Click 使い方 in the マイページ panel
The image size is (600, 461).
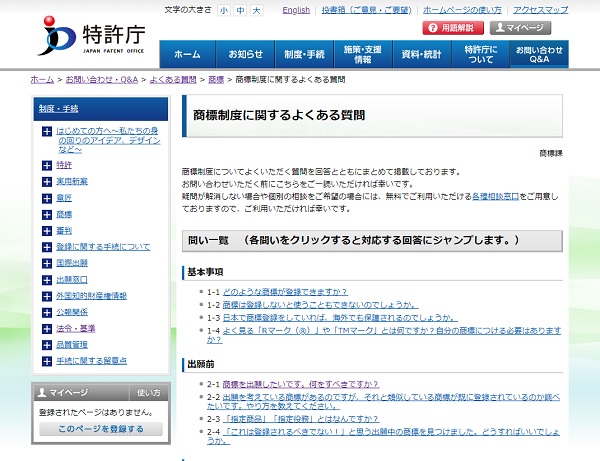click(x=149, y=393)
